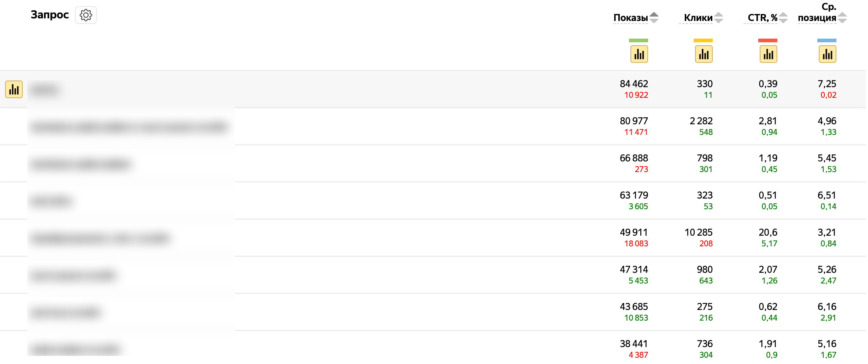Screen dimensions: 868x364
Task: Click the Ср. позиция column header
Action: pyautogui.click(x=817, y=18)
